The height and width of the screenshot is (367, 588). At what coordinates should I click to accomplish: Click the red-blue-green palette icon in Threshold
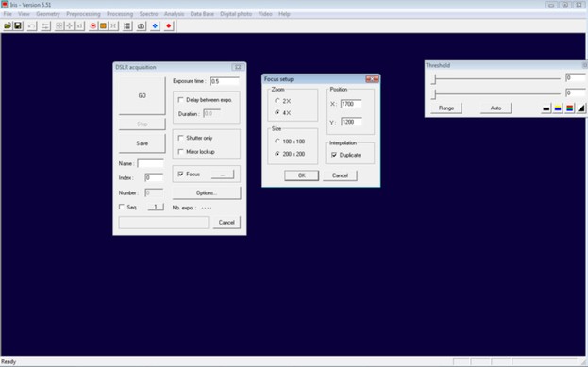570,108
